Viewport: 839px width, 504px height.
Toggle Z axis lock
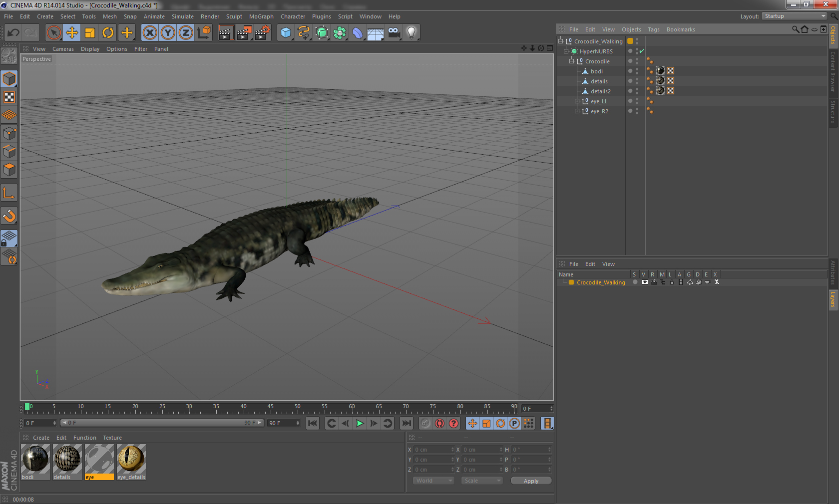[x=186, y=33]
